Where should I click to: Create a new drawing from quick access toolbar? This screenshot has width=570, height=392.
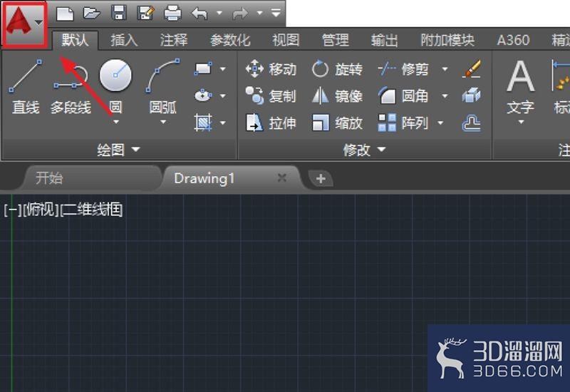pos(66,14)
